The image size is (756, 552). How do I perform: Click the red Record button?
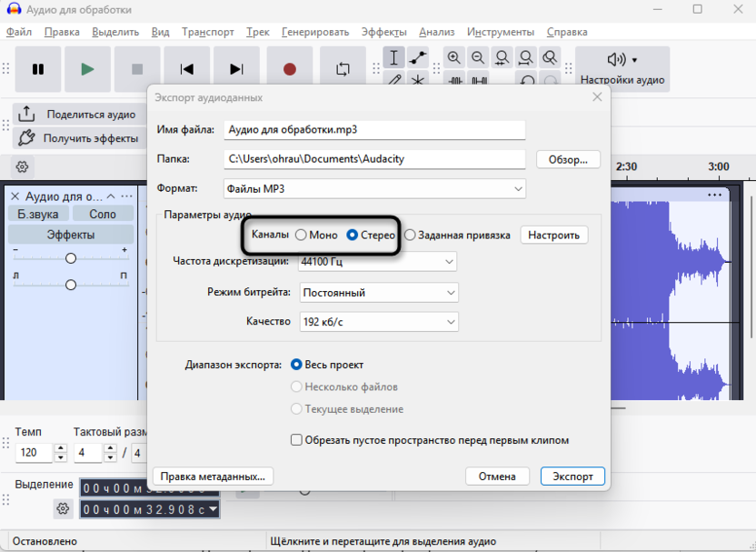290,69
